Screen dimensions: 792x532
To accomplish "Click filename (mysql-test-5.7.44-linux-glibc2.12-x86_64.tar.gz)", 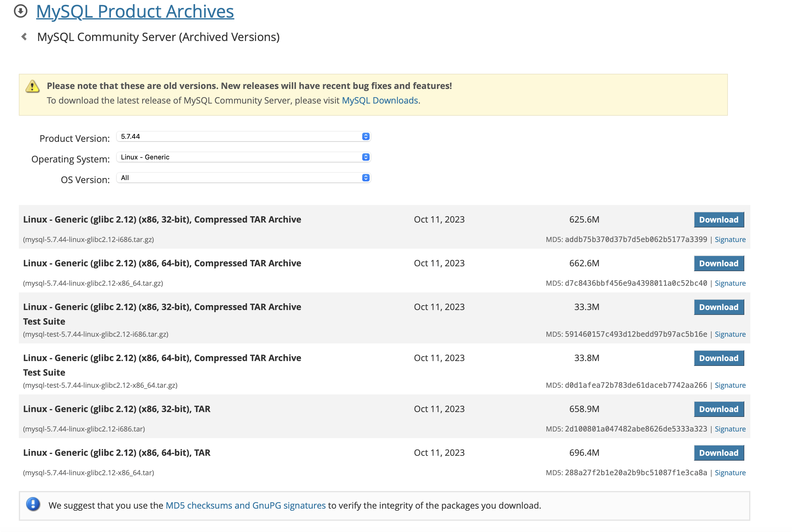I will 100,385.
